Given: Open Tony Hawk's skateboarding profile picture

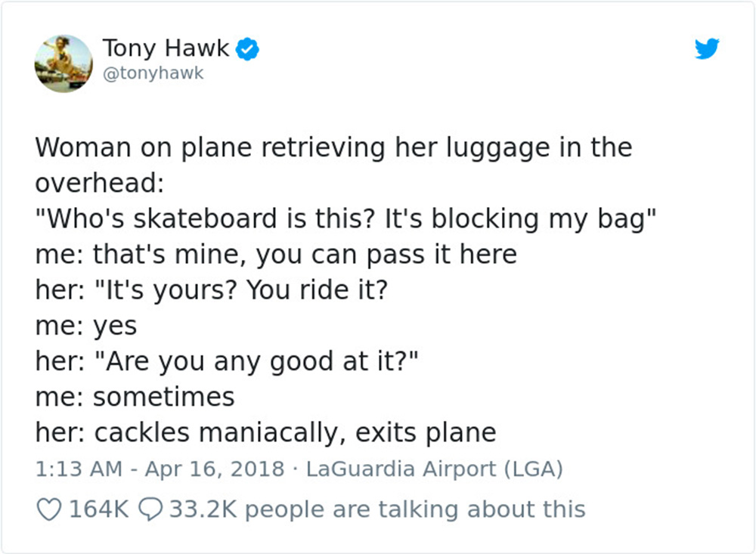Looking at the screenshot, I should (x=64, y=63).
